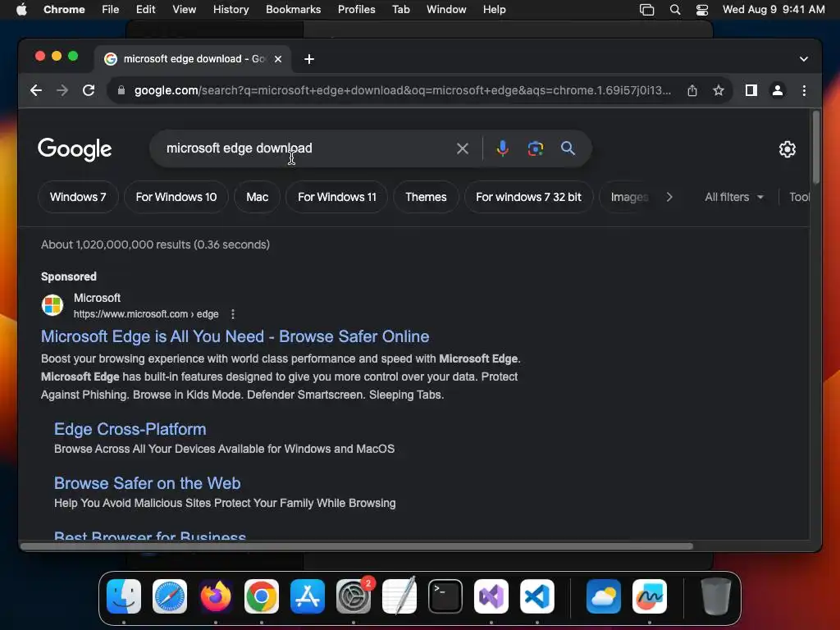Click the date and time in menu bar
Viewport: 840px width, 630px height.
pyautogui.click(x=774, y=10)
